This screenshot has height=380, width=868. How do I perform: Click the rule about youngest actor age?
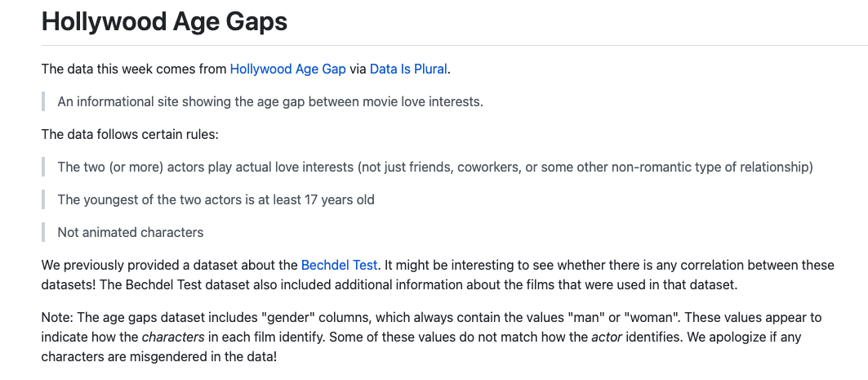coord(216,199)
